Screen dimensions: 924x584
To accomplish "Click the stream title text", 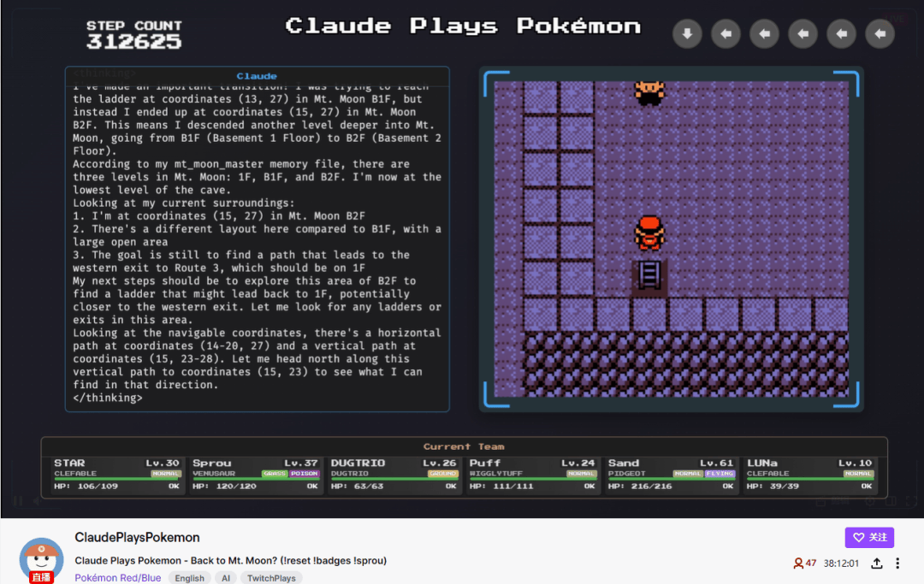I will pos(230,560).
